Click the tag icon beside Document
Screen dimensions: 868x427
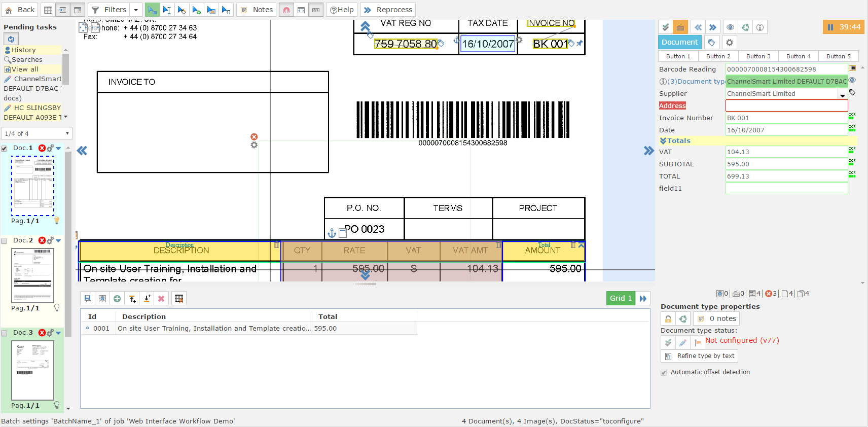[x=711, y=43]
